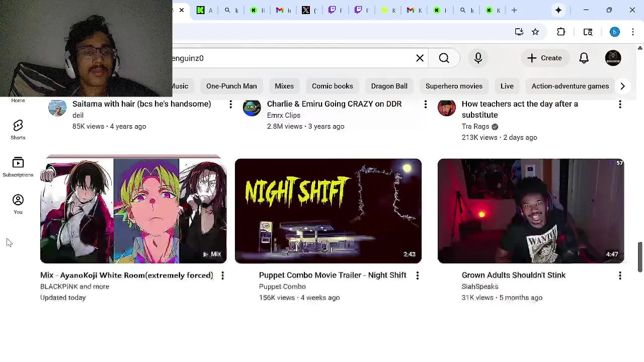Open Chrome three-dot menu
Viewport: 644px width, 362px height.
[633, 32]
